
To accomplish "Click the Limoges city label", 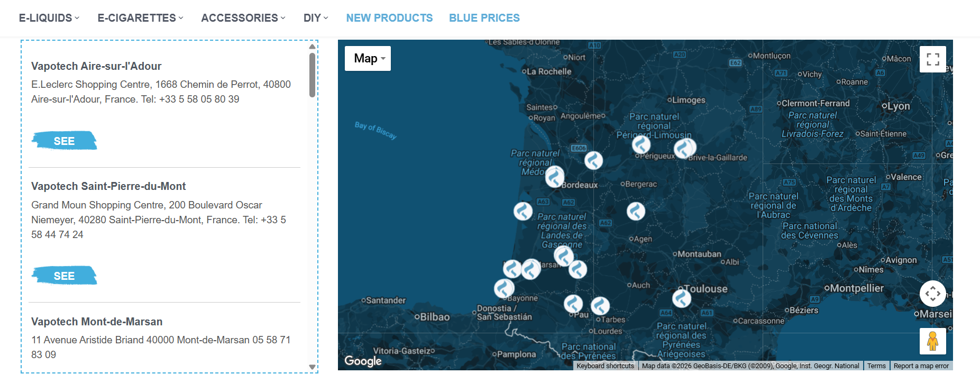I will pyautogui.click(x=689, y=100).
